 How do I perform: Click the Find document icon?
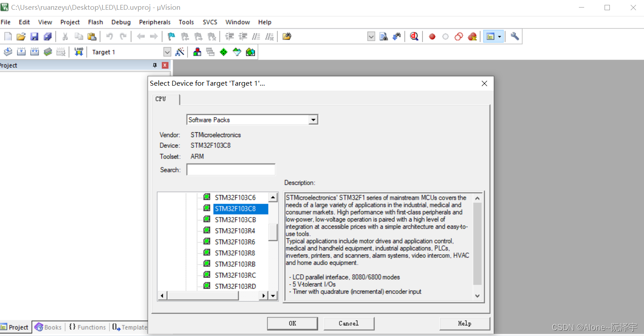tap(384, 36)
